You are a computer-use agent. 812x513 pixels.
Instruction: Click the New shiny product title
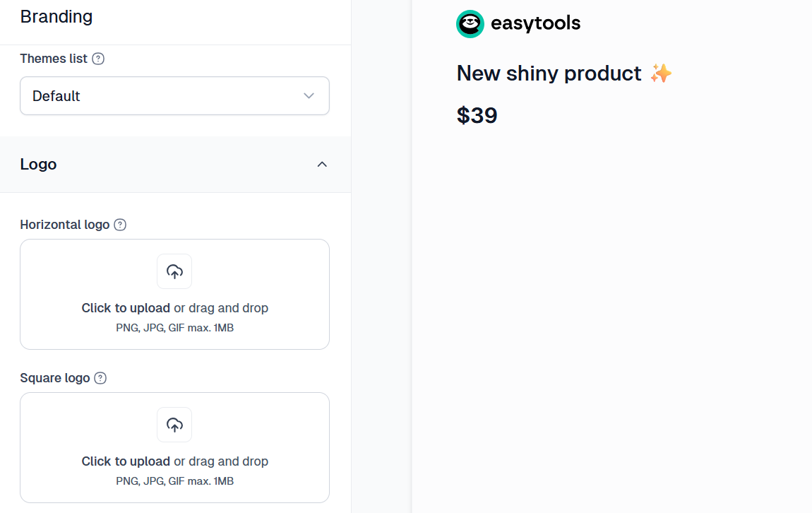click(549, 73)
